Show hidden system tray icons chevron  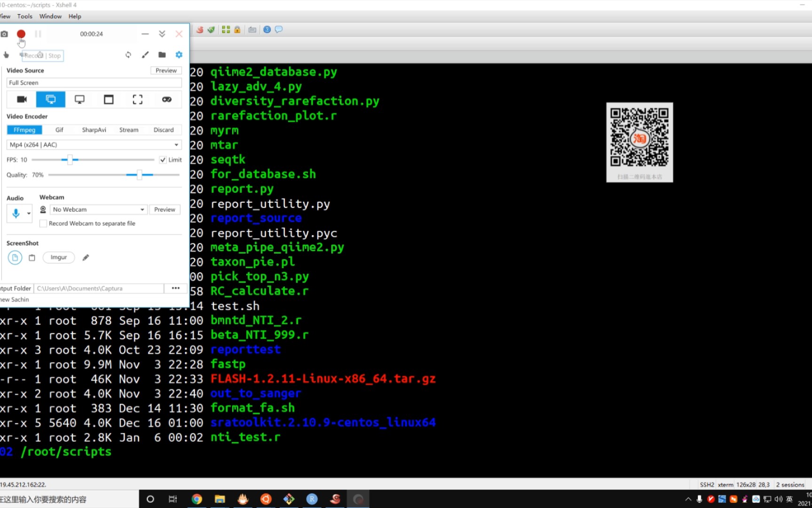pos(688,499)
